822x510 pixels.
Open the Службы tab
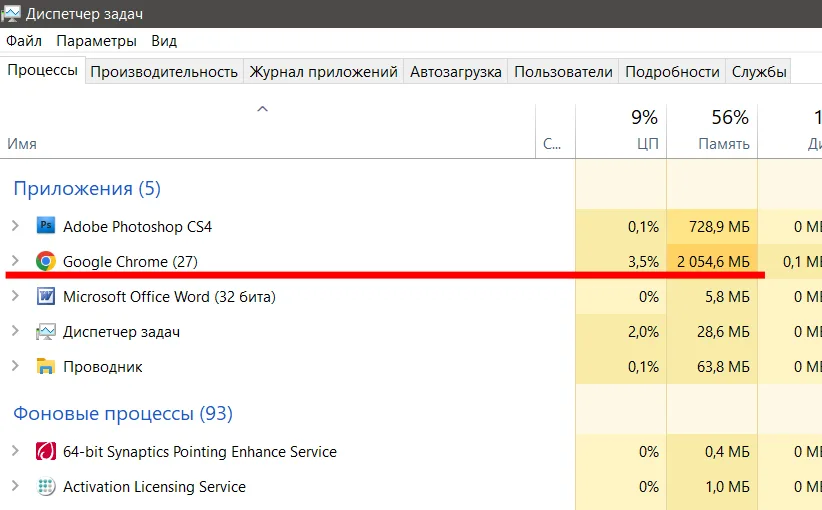[x=759, y=71]
